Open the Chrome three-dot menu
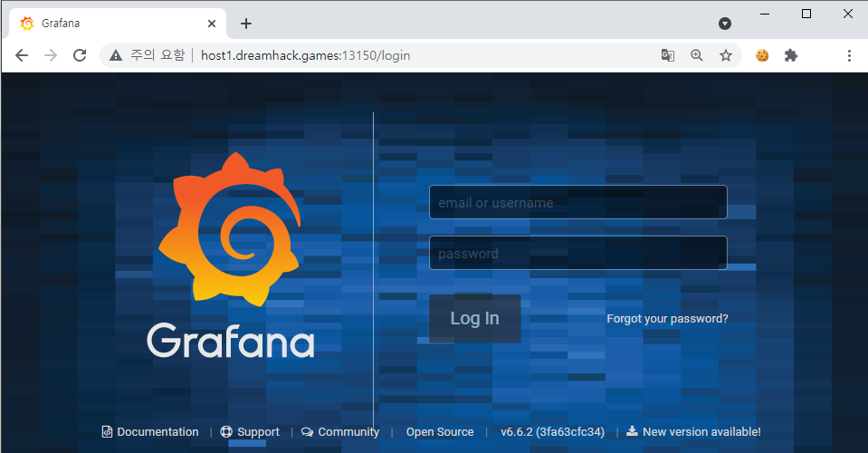This screenshot has width=868, height=453. 849,55
